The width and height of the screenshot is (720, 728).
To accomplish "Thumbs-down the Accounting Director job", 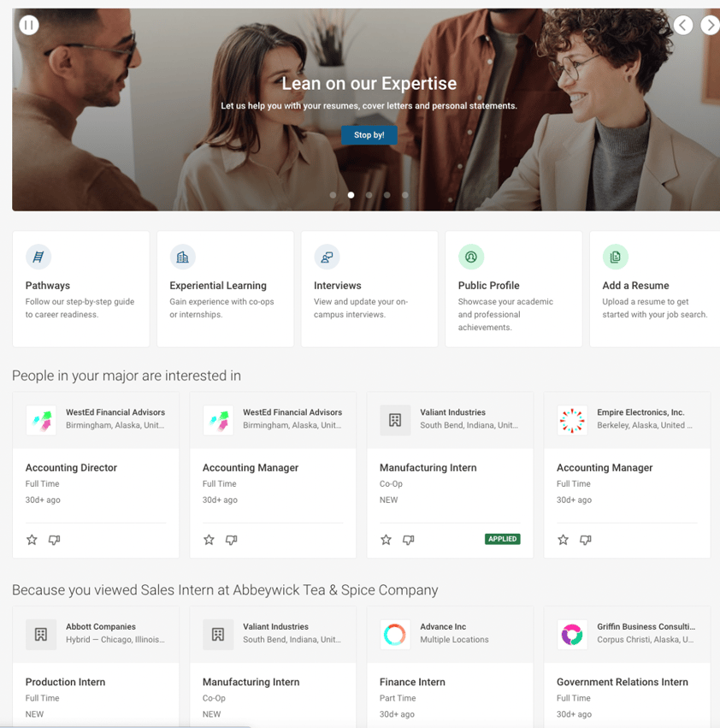I will 55,540.
